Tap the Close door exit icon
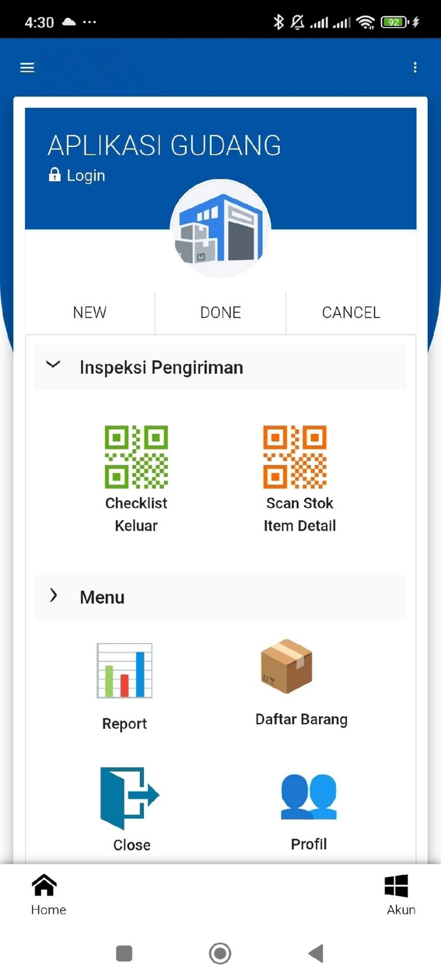The width and height of the screenshot is (441, 980). coord(129,797)
